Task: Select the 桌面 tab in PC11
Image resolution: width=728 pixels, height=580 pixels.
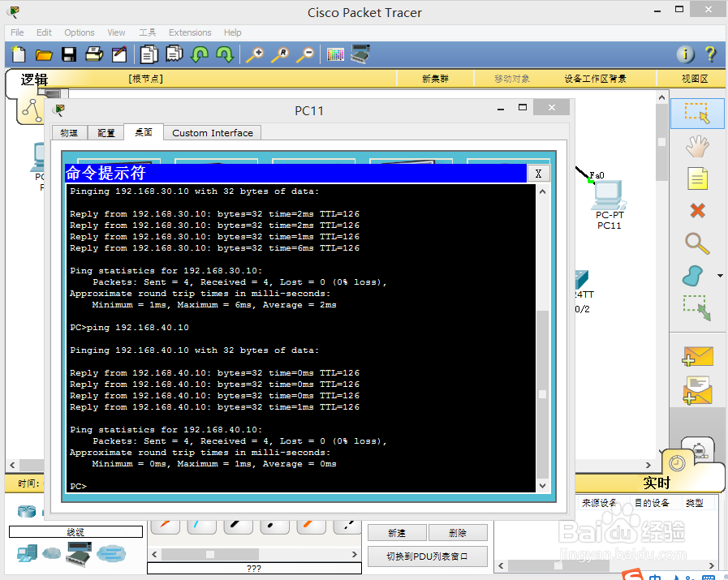Action: pos(144,132)
